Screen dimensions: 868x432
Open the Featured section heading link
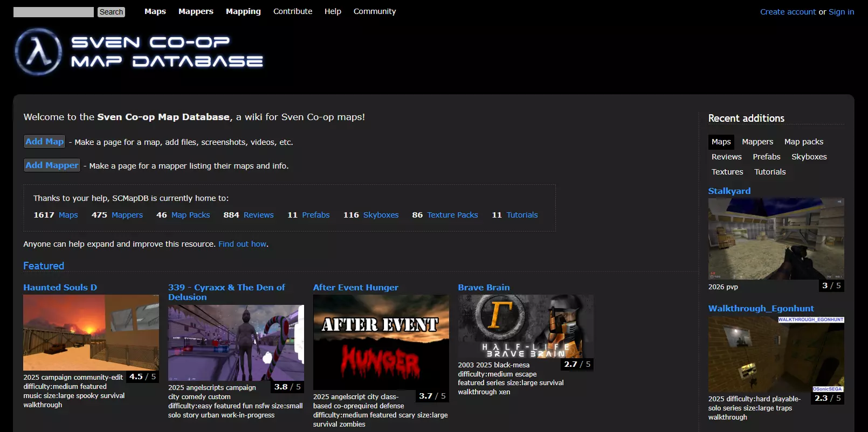pyautogui.click(x=44, y=266)
